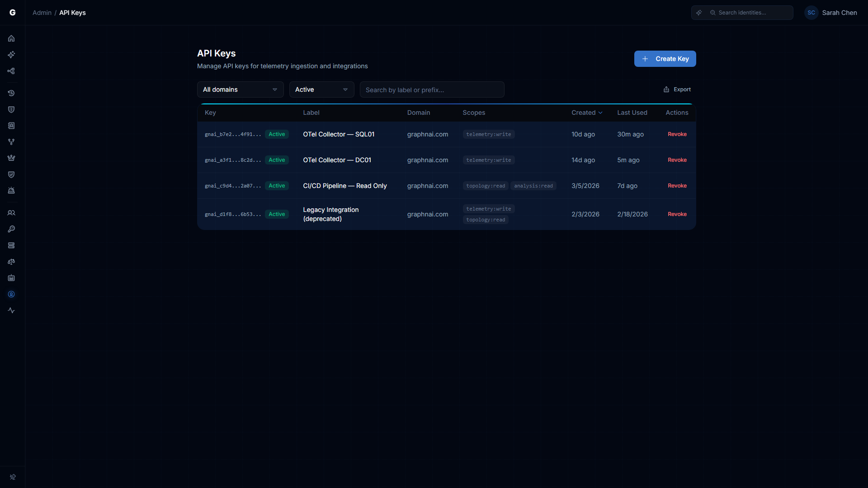
Task: Toggle the Active badge on Legacy Integration key
Action: click(277, 214)
